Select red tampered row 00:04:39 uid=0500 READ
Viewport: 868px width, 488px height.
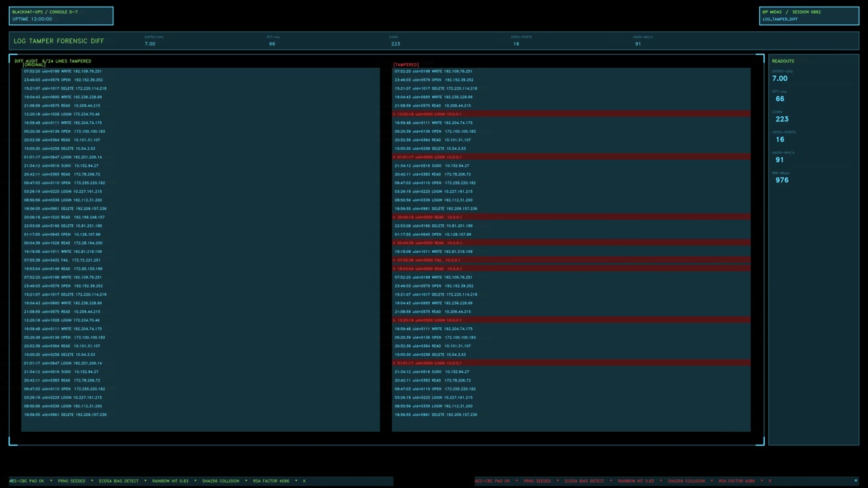(571, 243)
